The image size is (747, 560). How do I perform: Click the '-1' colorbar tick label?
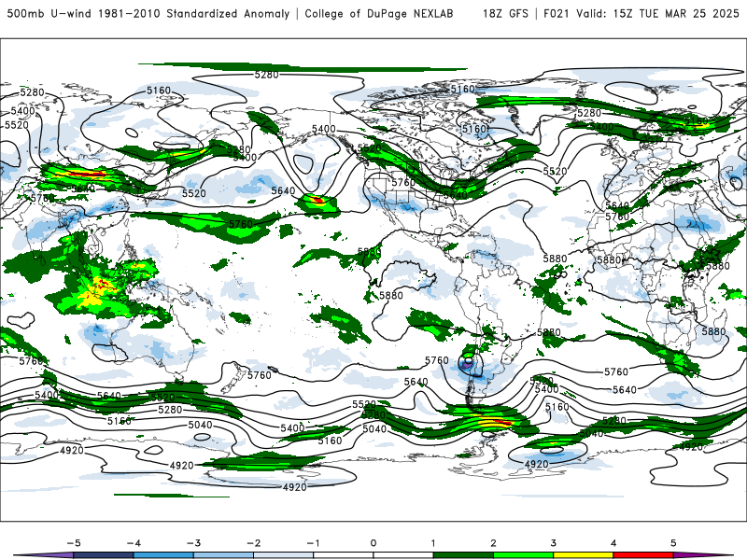coord(313,543)
